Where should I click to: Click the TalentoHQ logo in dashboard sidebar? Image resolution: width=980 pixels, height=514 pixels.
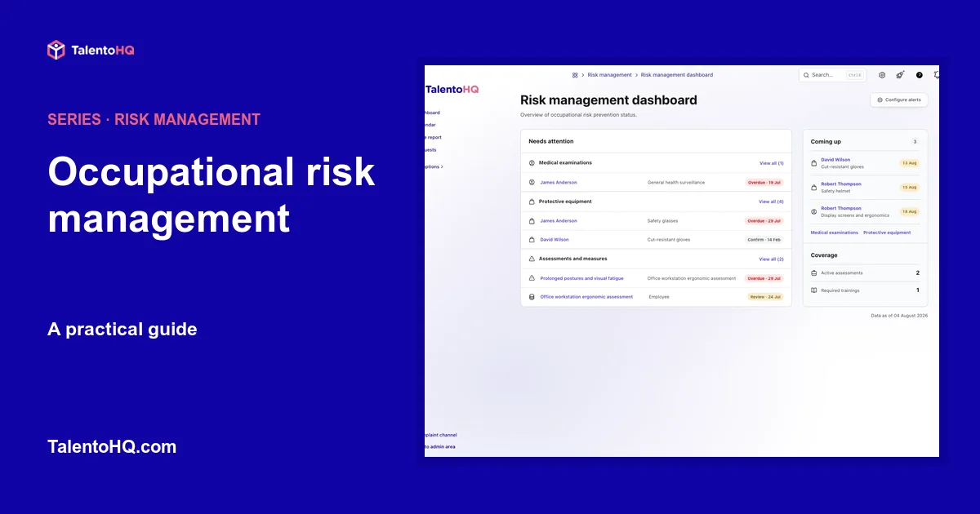click(x=452, y=90)
